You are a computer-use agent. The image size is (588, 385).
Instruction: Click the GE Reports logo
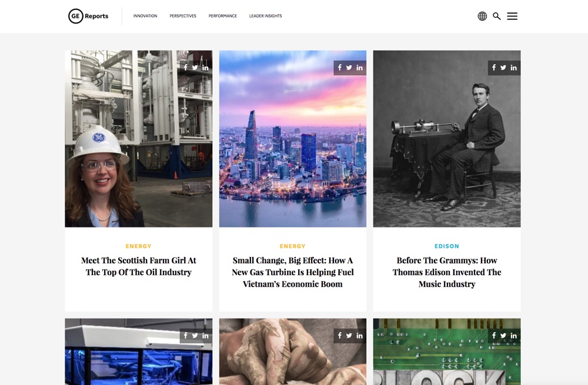pos(88,16)
